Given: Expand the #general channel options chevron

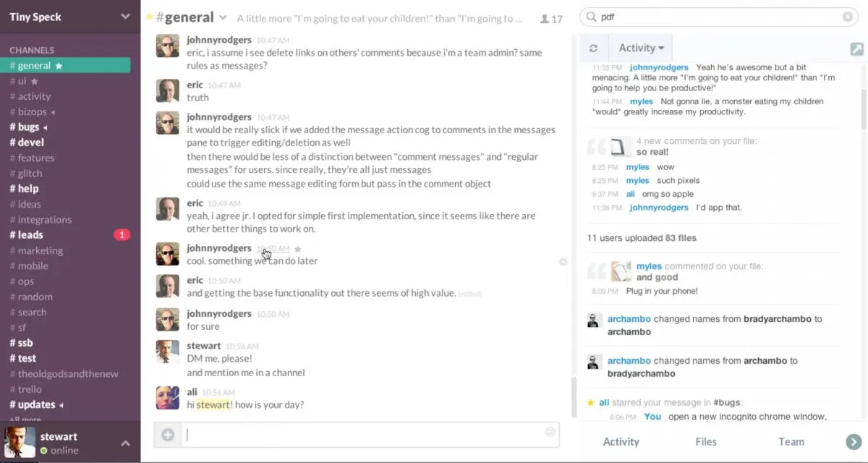Looking at the screenshot, I should [x=223, y=17].
